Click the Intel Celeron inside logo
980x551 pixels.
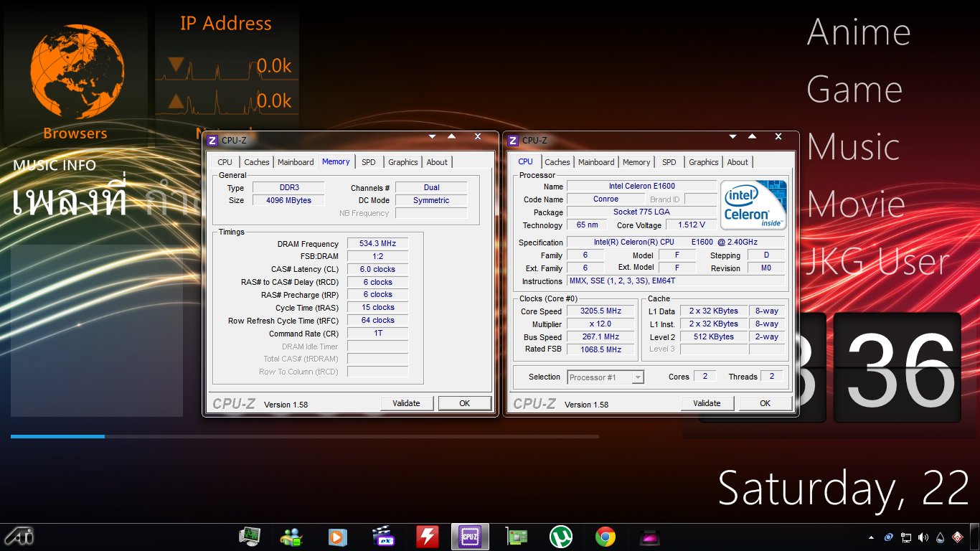pyautogui.click(x=754, y=205)
